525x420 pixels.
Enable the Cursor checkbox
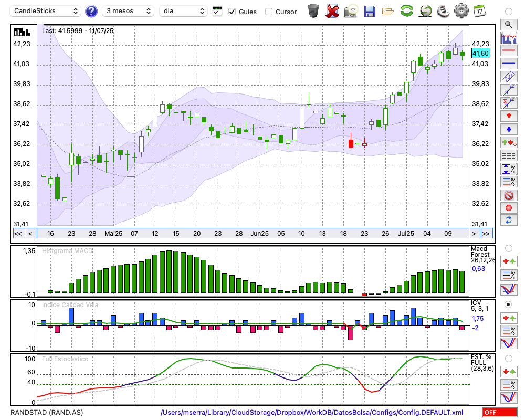pyautogui.click(x=268, y=12)
